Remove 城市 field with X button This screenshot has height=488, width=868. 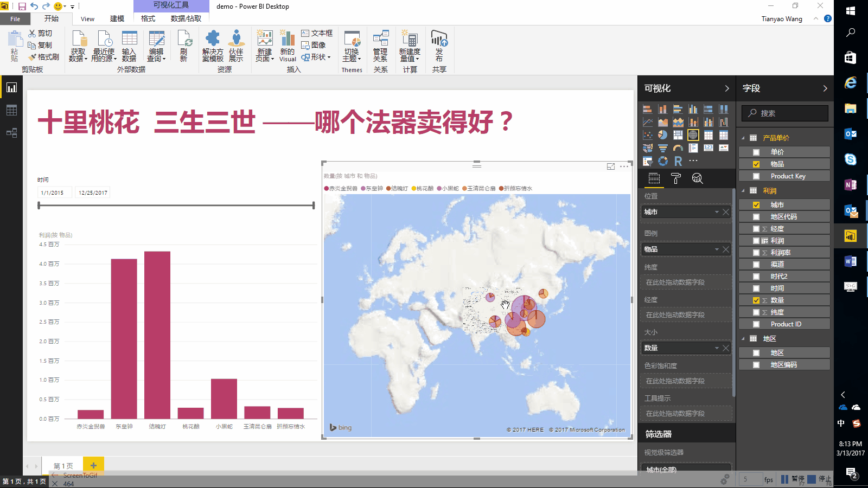[726, 212]
